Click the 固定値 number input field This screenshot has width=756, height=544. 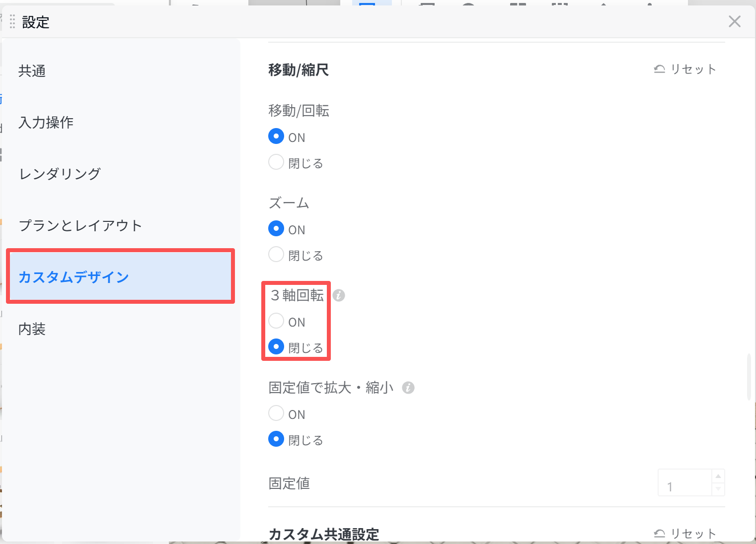[685, 482]
